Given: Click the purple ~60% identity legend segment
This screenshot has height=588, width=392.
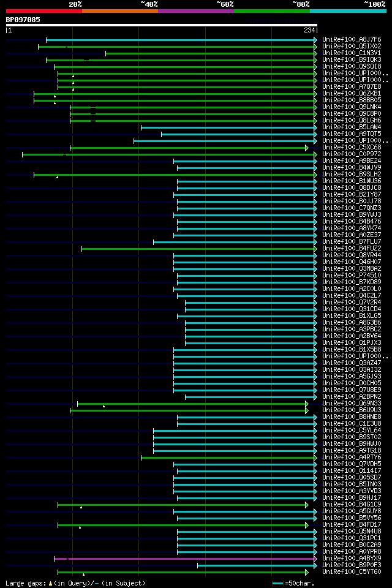Looking at the screenshot, I should 196,11.
